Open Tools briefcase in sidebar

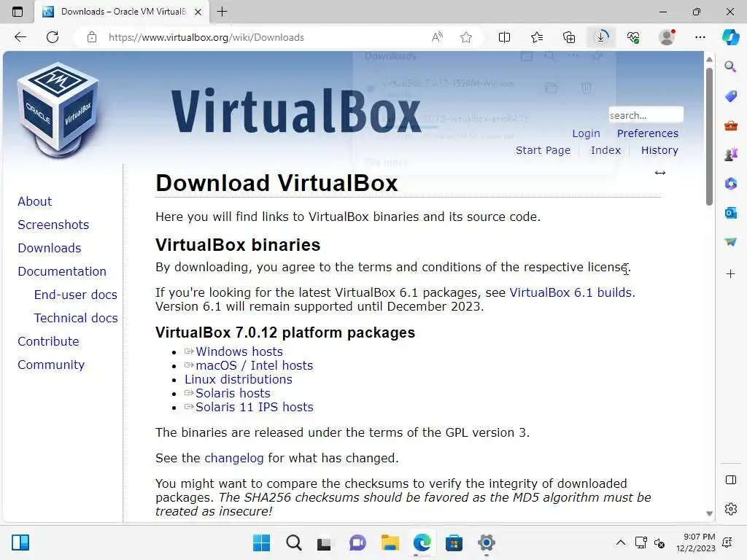(x=730, y=125)
